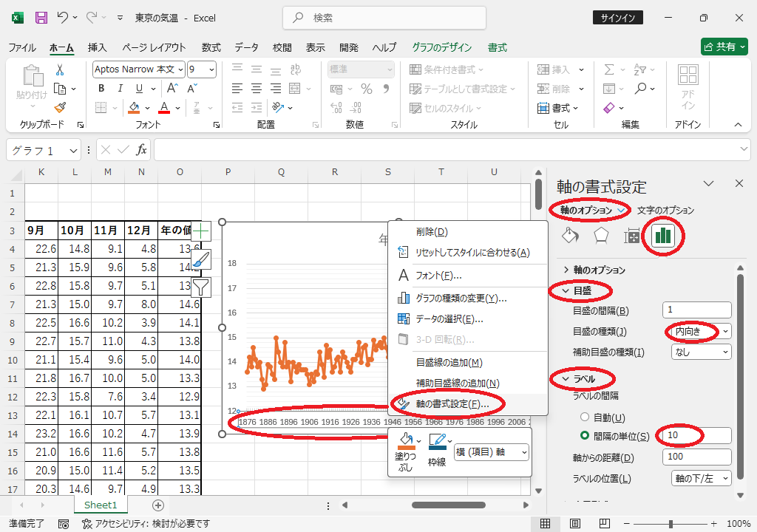The image size is (757, 532).
Task: Apply Underline formatting
Action: [139, 89]
